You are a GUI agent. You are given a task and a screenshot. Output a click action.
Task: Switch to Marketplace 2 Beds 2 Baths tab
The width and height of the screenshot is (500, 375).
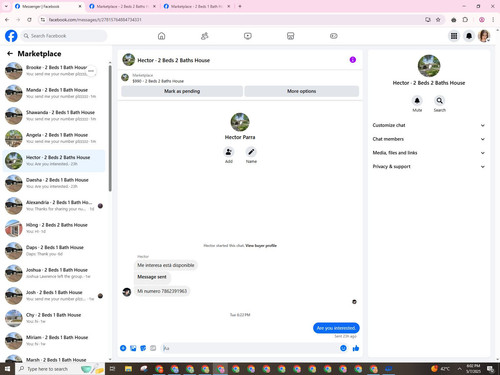coord(123,6)
